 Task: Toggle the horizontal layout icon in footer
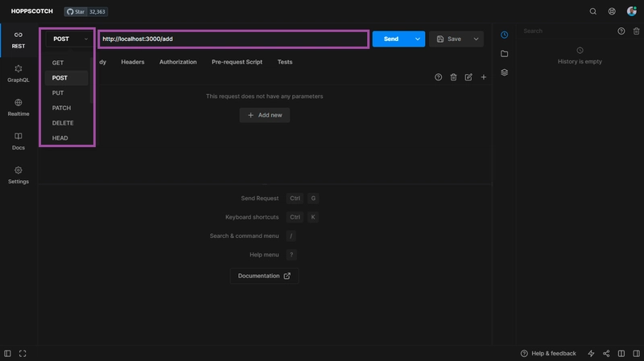(x=621, y=354)
